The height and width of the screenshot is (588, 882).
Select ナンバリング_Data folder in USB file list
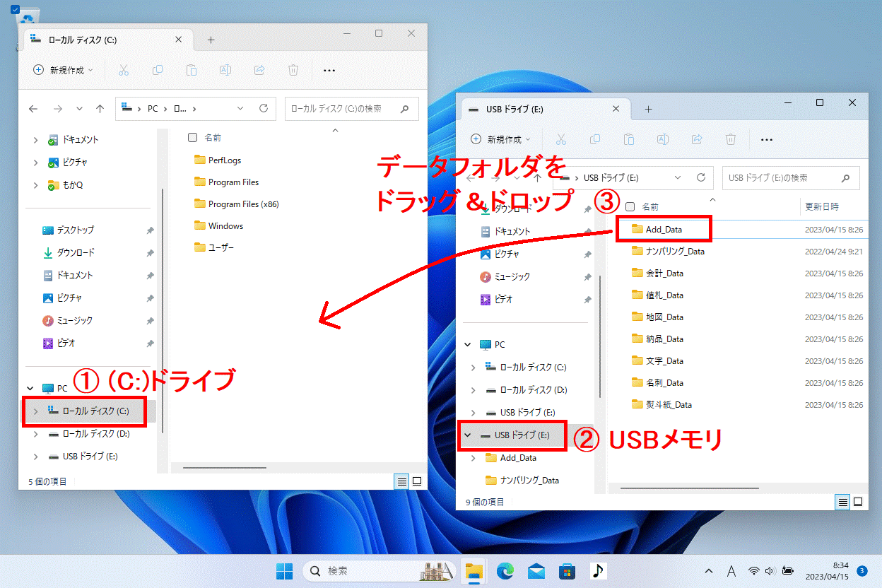click(x=668, y=251)
